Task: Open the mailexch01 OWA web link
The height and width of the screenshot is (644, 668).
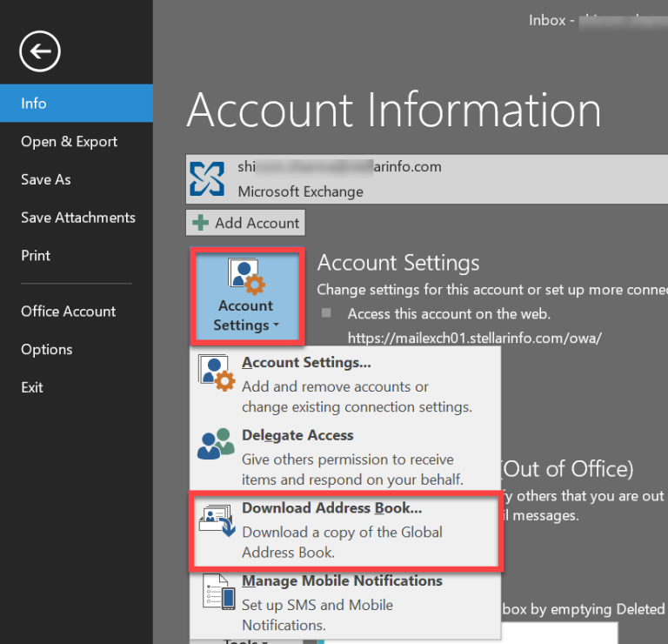Action: (475, 338)
